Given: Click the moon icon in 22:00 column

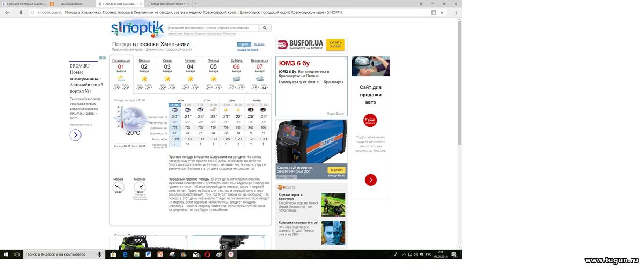Looking at the screenshot, I should point(263,110).
